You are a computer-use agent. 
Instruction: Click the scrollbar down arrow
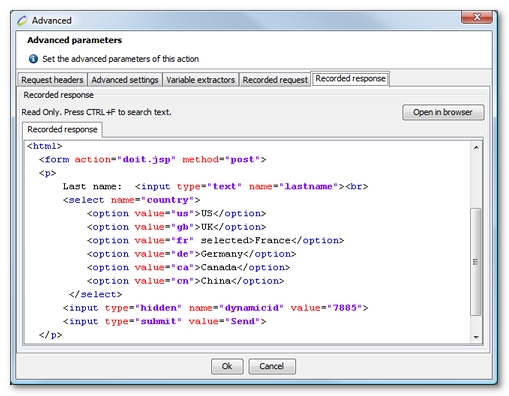pyautogui.click(x=476, y=337)
